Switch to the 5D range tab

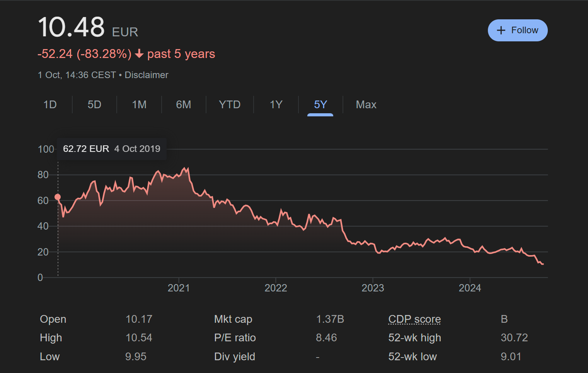[x=94, y=105]
